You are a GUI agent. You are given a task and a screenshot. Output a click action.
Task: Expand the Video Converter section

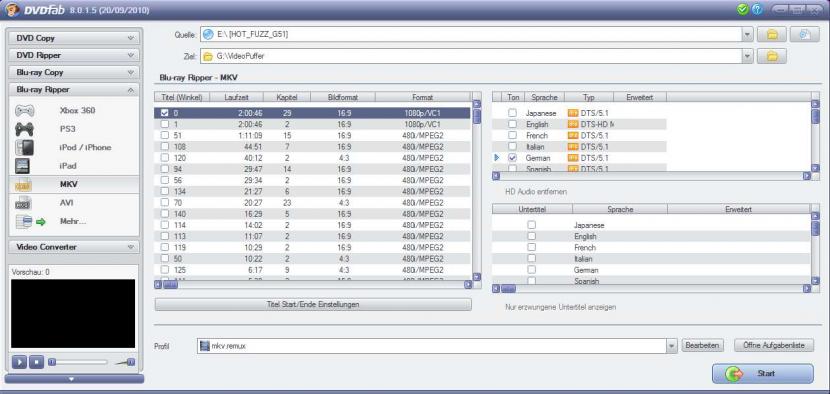pos(74,247)
